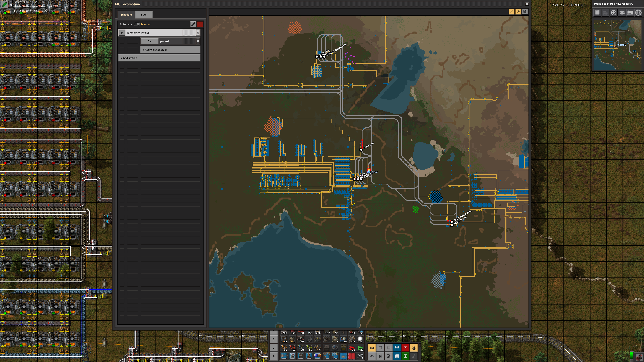Open the blueprint library shortcut

597,13
